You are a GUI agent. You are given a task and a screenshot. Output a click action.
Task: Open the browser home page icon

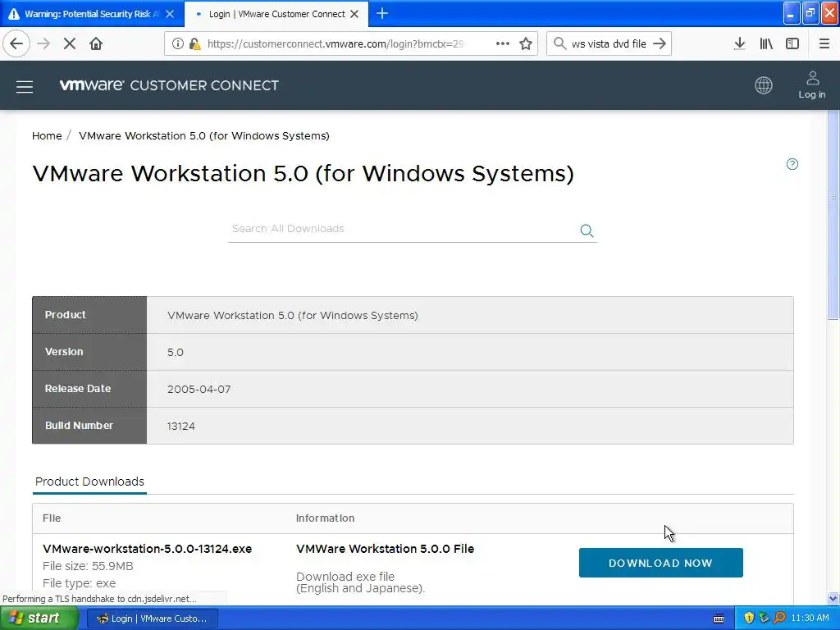point(96,43)
